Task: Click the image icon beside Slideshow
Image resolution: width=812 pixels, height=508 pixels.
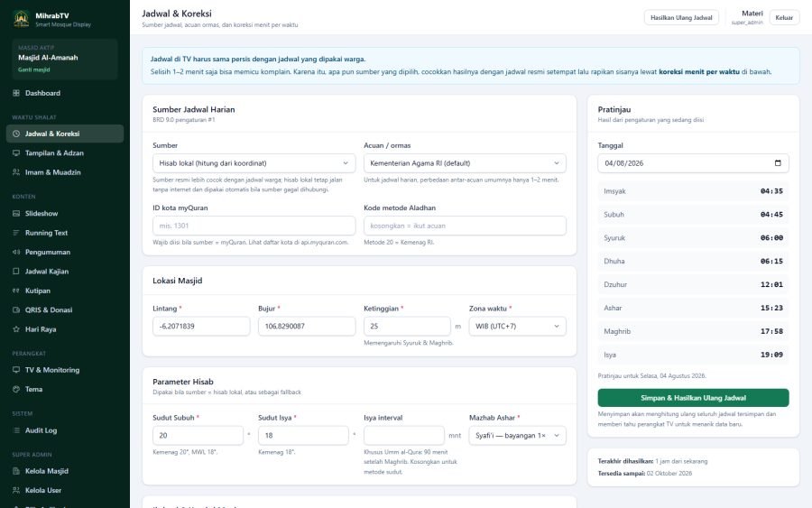Action: click(16, 213)
